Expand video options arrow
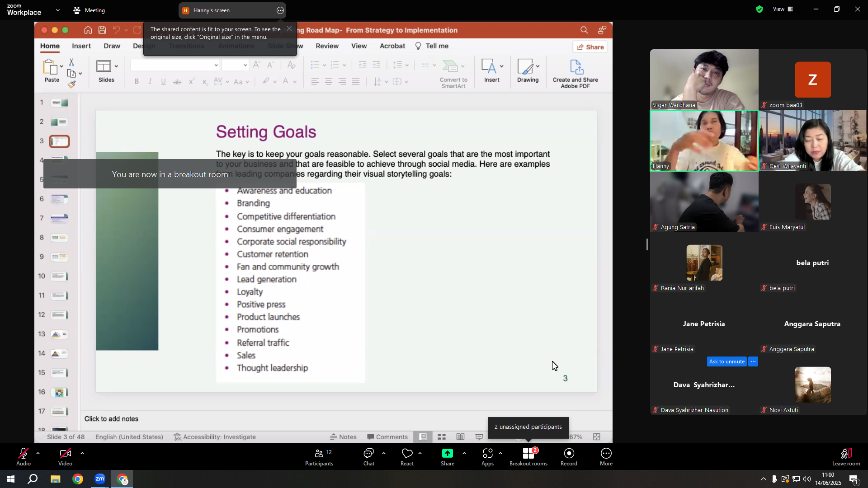868x488 pixels. coord(82,453)
